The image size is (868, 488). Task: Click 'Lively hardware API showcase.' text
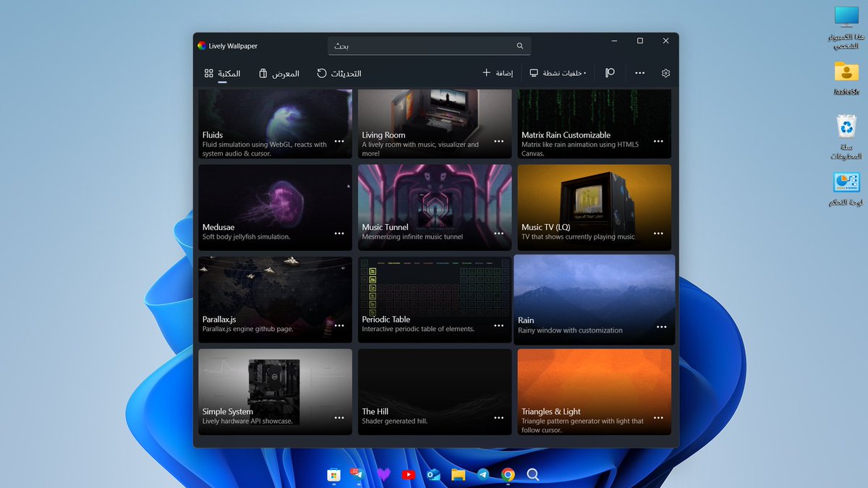click(x=247, y=421)
